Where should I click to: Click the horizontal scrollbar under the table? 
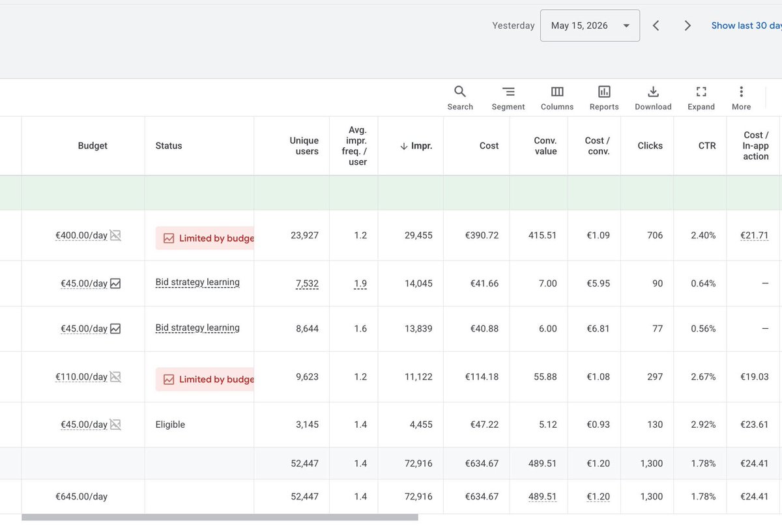(220, 518)
